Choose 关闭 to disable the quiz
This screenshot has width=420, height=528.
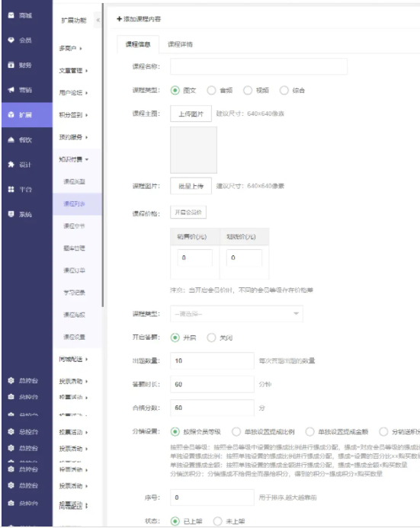pos(211,338)
